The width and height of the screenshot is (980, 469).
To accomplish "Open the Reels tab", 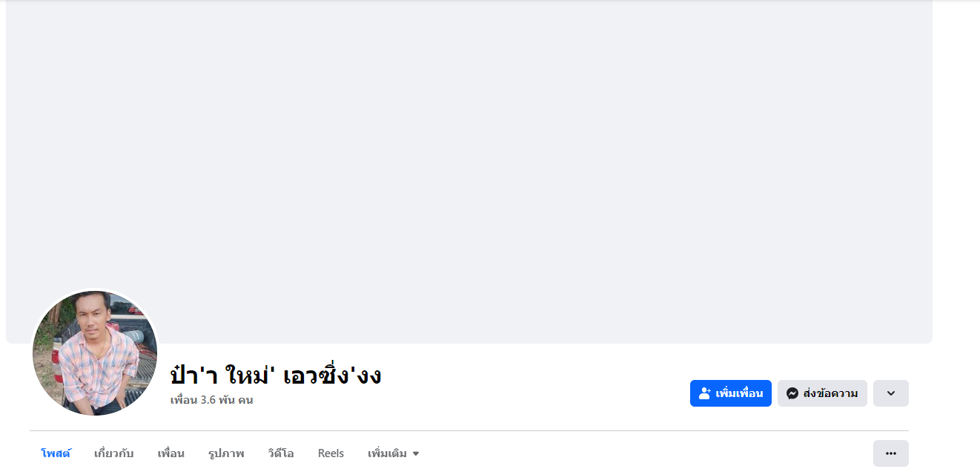I will [x=331, y=453].
